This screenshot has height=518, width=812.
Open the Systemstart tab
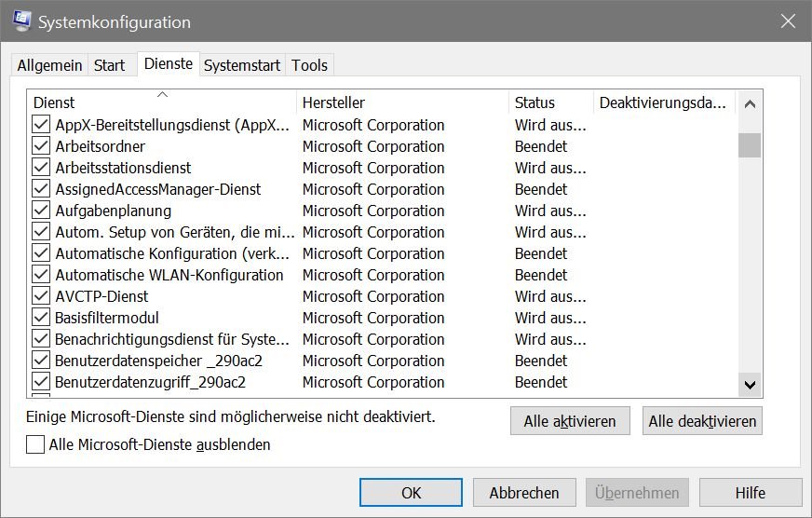(242, 66)
